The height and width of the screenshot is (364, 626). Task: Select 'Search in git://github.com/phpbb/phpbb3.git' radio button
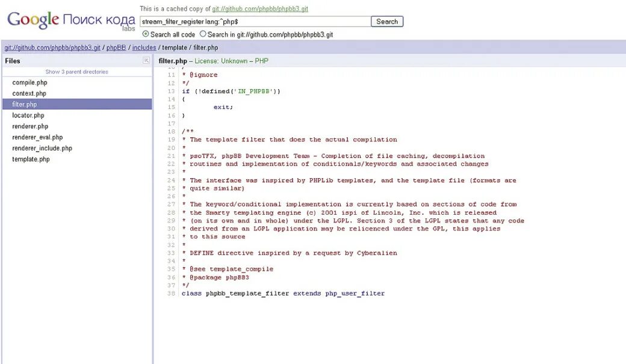click(x=203, y=34)
